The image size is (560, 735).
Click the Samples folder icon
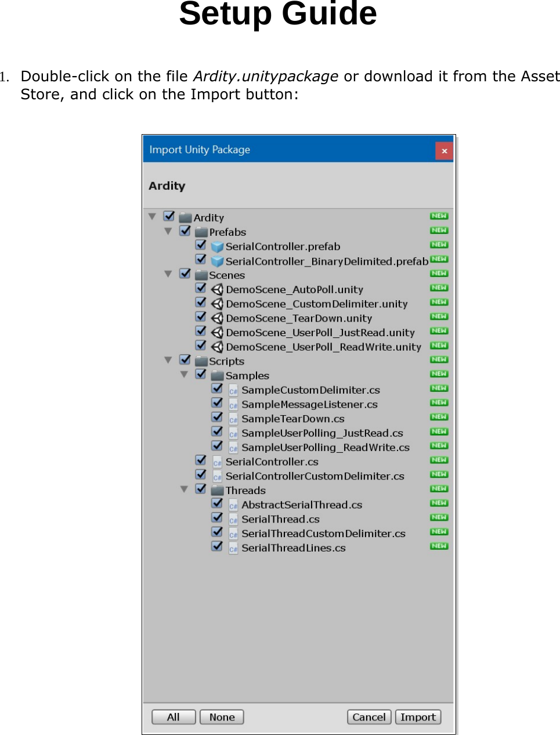(x=217, y=376)
